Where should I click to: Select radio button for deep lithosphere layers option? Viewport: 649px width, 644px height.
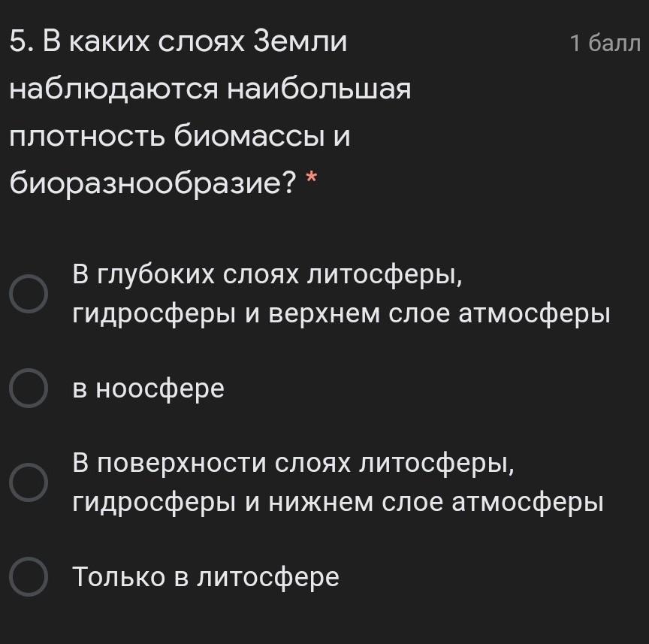[29, 294]
